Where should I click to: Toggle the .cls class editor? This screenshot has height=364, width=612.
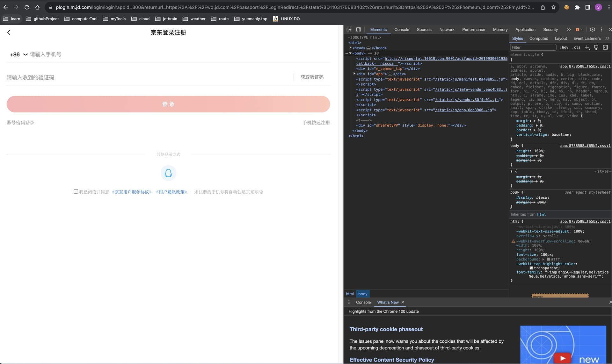tap(576, 47)
